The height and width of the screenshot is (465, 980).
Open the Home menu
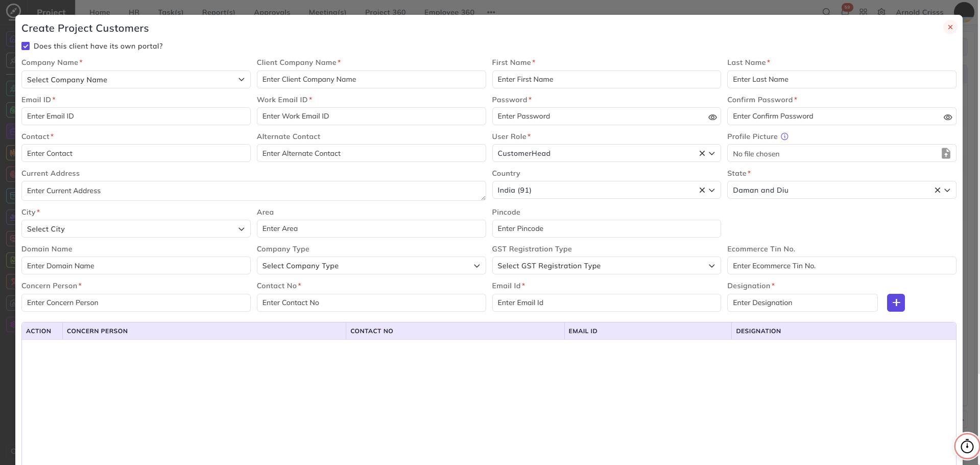click(x=100, y=12)
